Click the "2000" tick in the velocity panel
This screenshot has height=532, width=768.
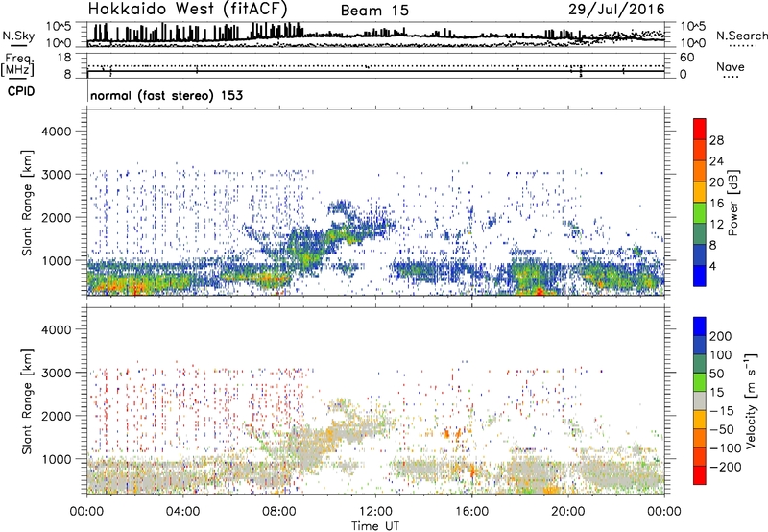click(56, 416)
